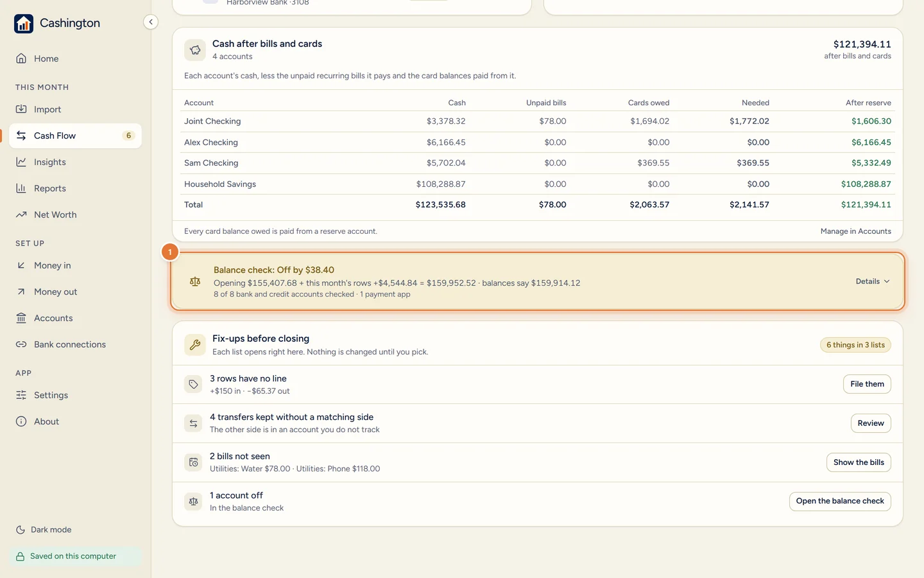Expand Balance check Details
Viewport: 924px width, 578px height.
coord(873,281)
